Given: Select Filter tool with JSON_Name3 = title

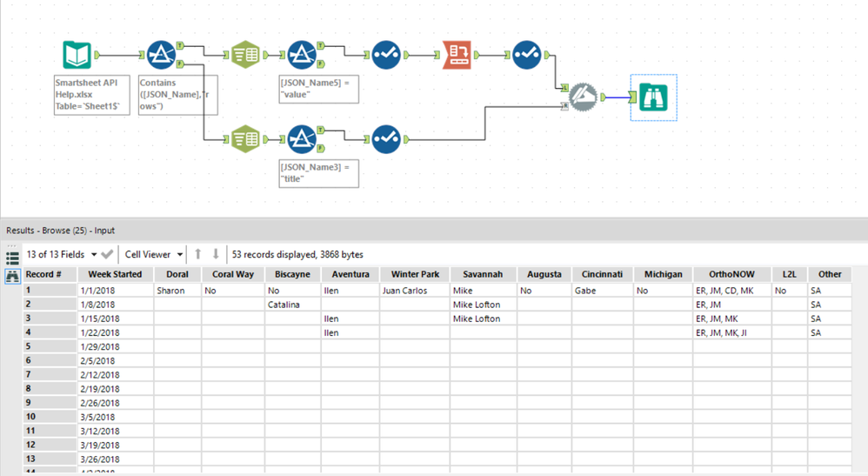Looking at the screenshot, I should [x=302, y=139].
